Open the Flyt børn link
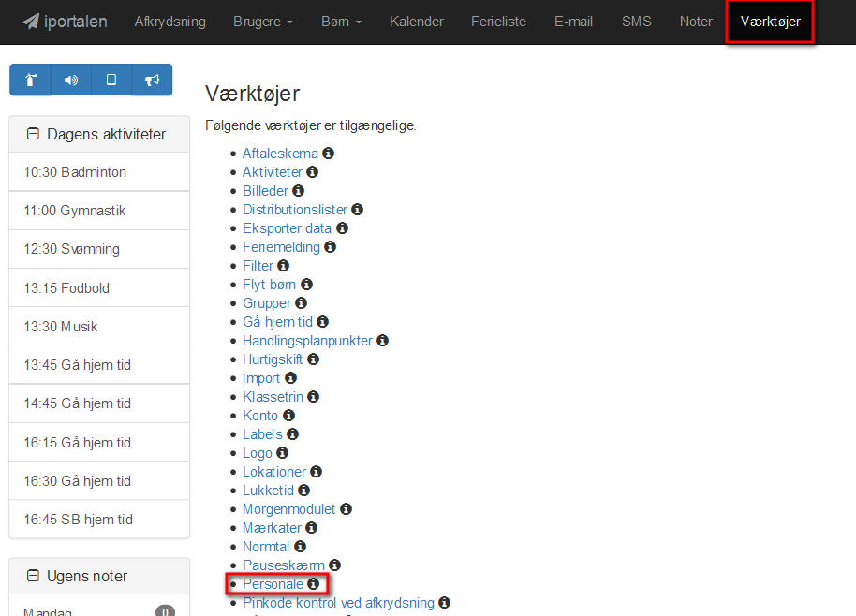 (x=269, y=285)
